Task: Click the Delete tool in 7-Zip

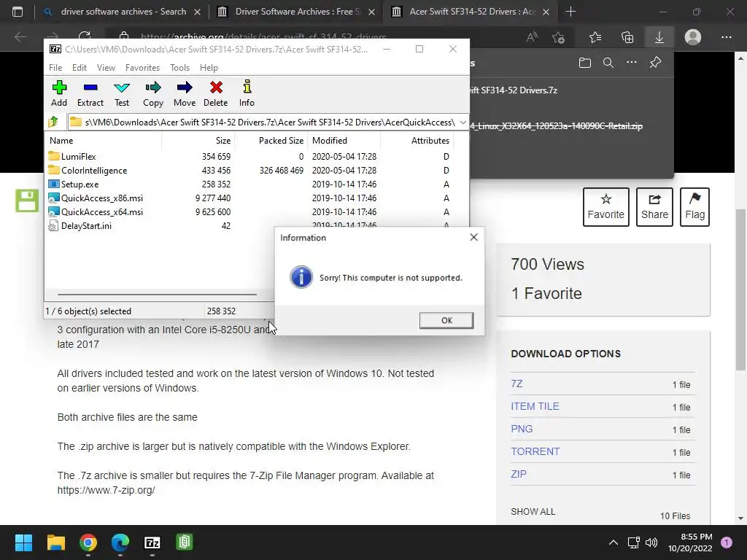Action: point(216,93)
